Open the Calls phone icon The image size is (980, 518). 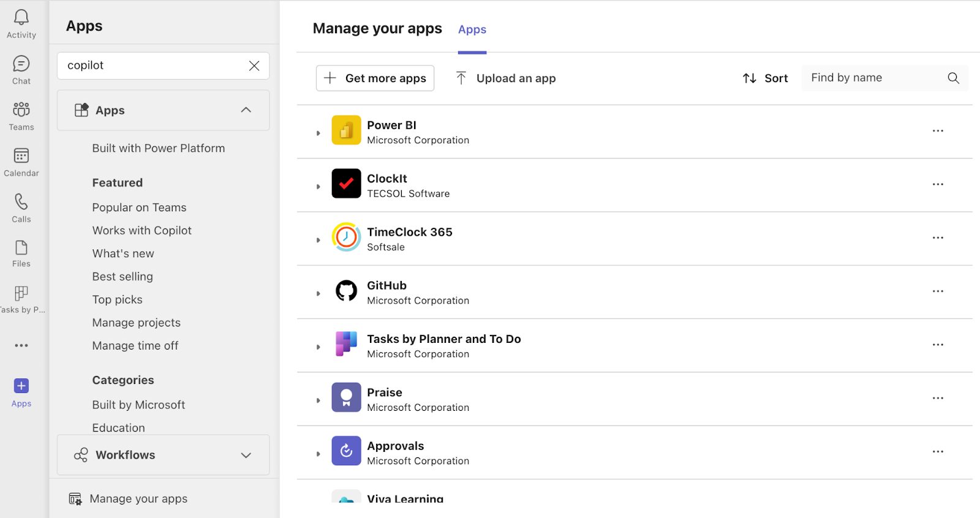tap(21, 201)
